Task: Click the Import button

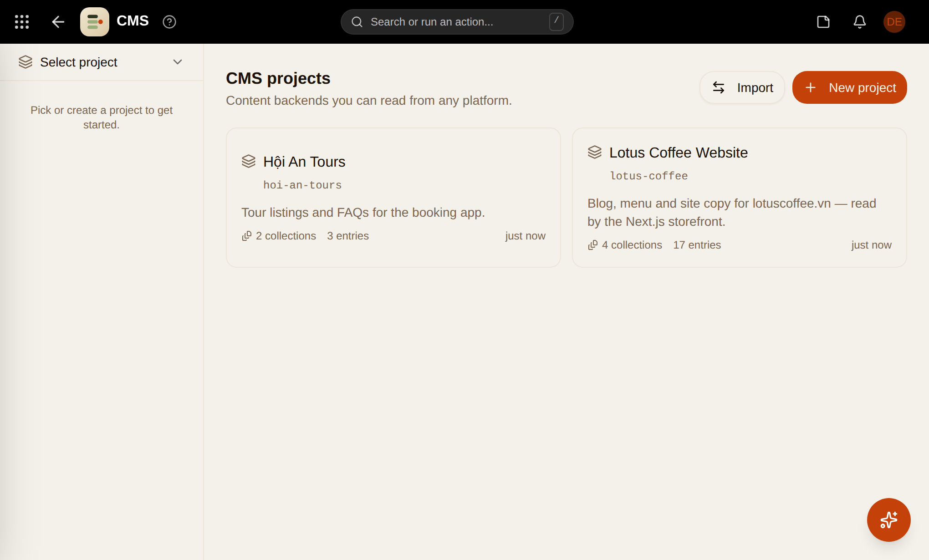Action: [x=742, y=87]
